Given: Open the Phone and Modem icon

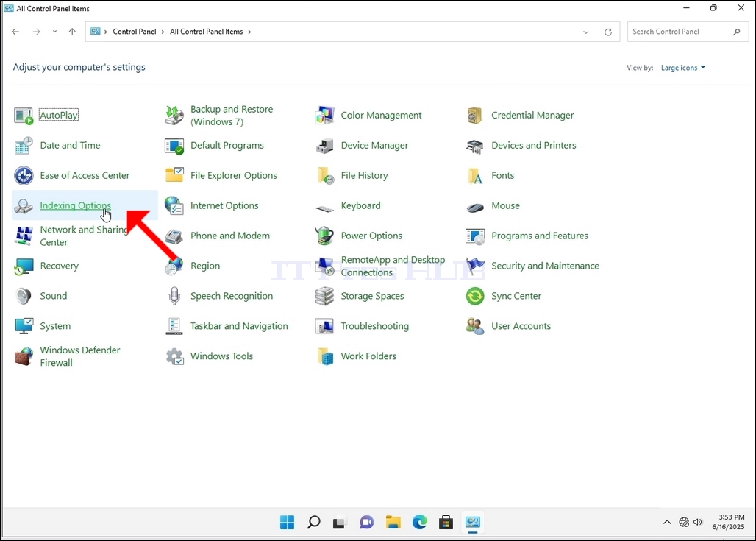Looking at the screenshot, I should coord(174,236).
